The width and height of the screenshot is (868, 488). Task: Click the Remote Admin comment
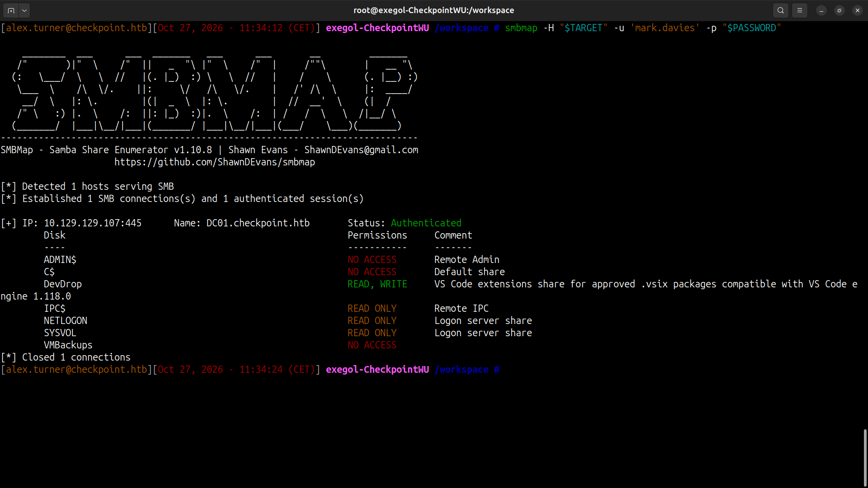pos(467,260)
